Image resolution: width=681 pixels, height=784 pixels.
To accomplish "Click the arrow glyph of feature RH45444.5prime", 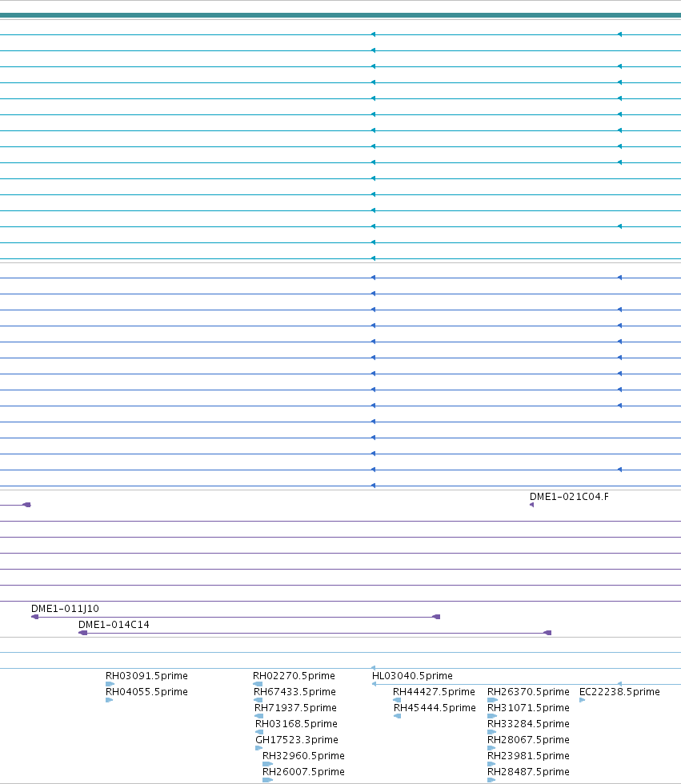I will pos(398,716).
